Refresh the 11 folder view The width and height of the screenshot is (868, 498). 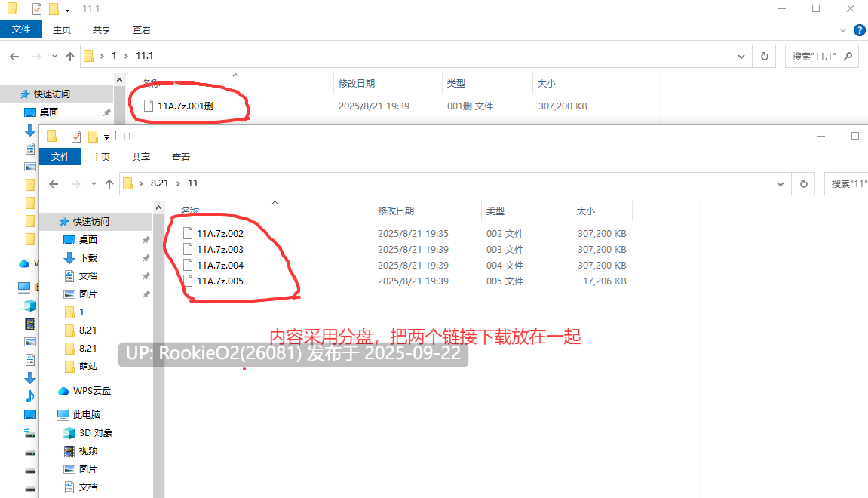pos(804,183)
